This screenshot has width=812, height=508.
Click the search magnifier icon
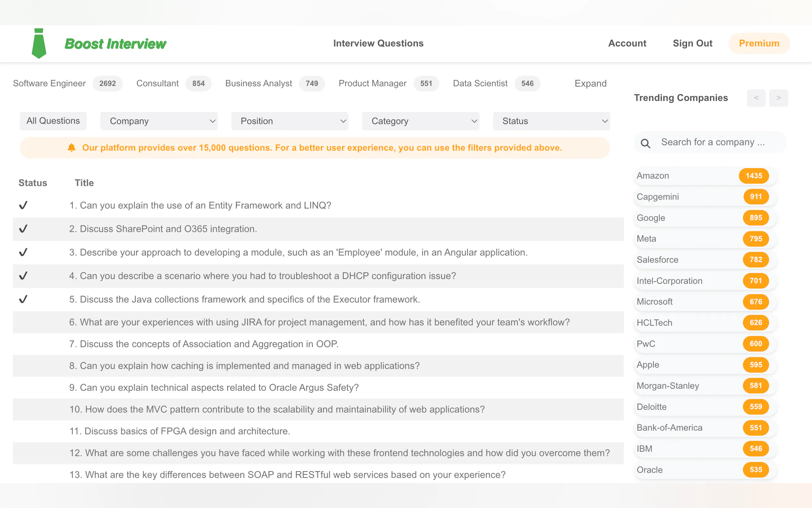645,143
